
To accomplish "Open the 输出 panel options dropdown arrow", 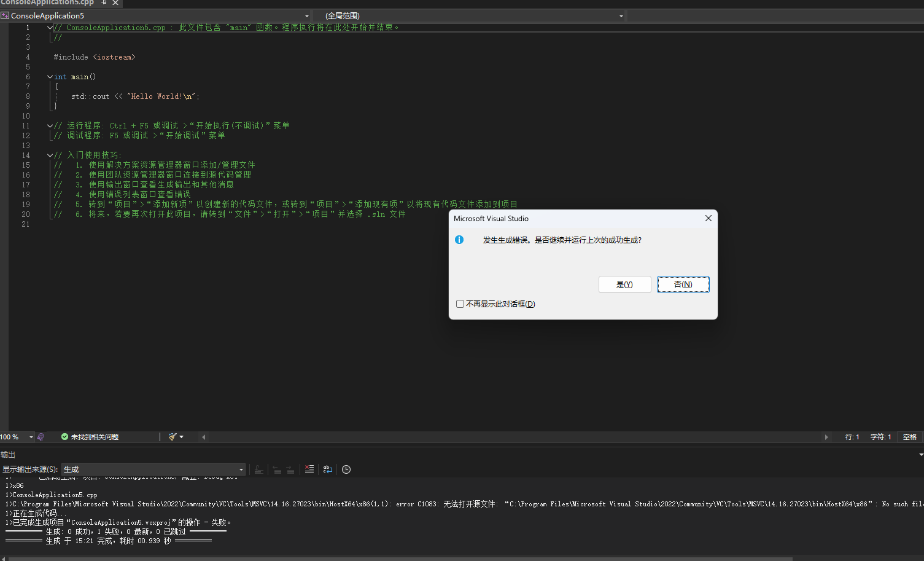I will click(921, 455).
